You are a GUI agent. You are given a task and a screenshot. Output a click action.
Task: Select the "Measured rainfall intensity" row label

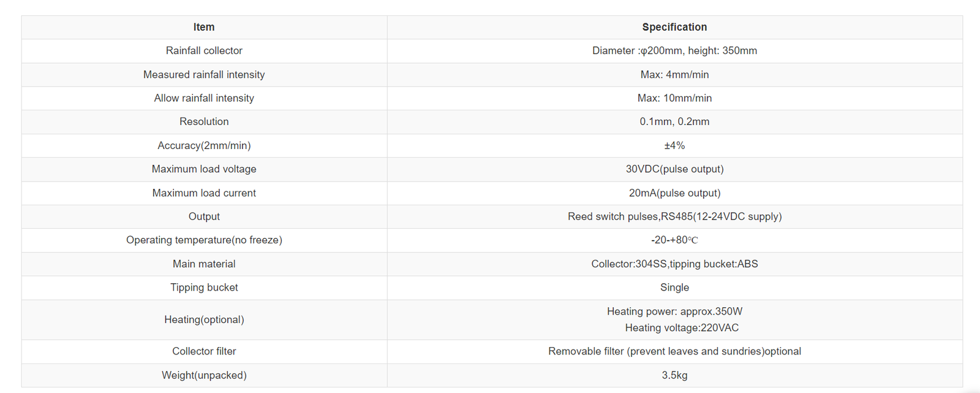(x=204, y=75)
